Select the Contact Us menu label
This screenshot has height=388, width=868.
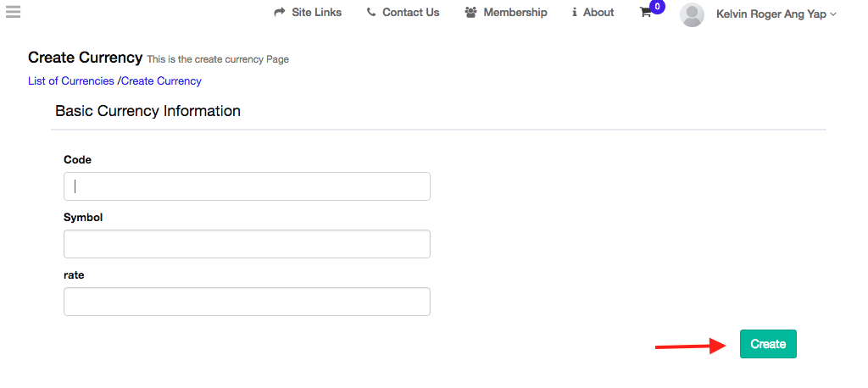pyautogui.click(x=410, y=13)
